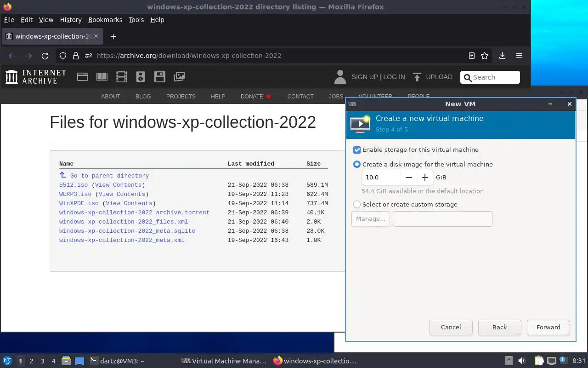Click the clipboard icon in system tray
The height and width of the screenshot is (368, 588).
[539, 361]
